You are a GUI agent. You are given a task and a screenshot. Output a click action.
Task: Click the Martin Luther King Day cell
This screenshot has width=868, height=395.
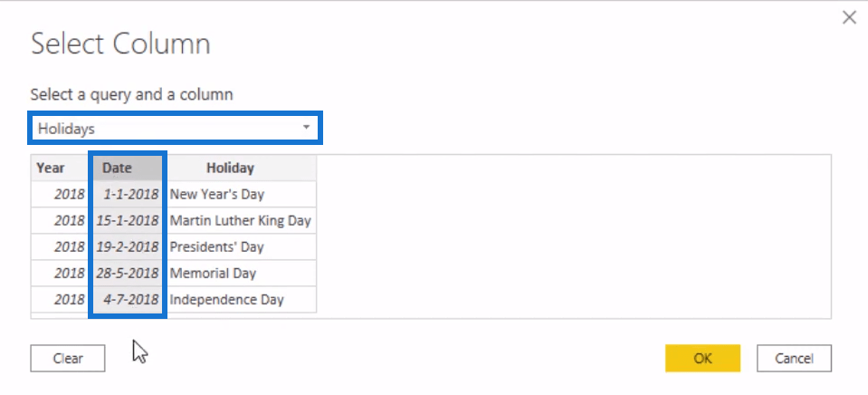pyautogui.click(x=240, y=220)
